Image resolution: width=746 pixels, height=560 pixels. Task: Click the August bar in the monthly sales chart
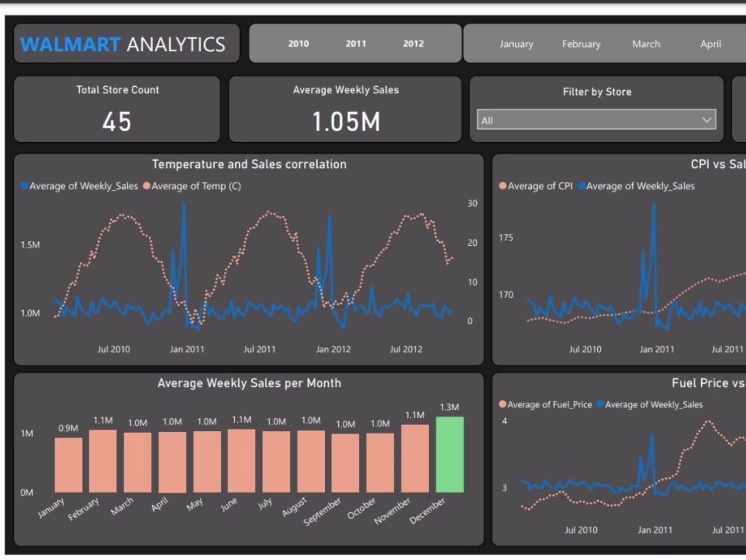tap(311, 462)
